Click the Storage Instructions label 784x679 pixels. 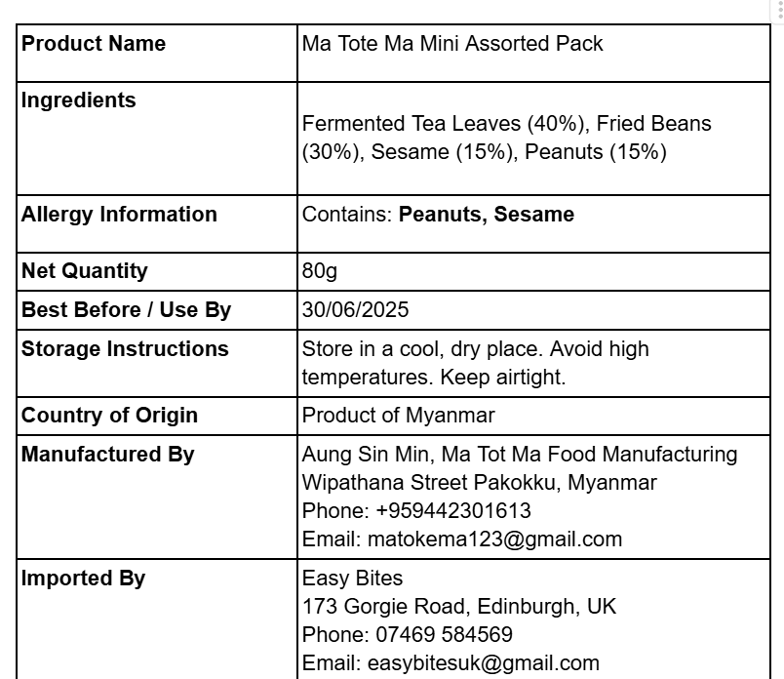pos(125,348)
